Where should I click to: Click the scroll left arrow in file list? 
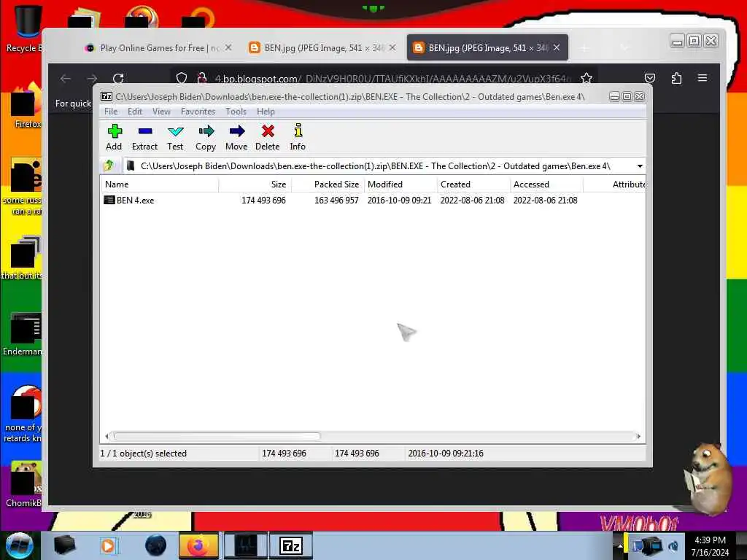click(x=107, y=436)
